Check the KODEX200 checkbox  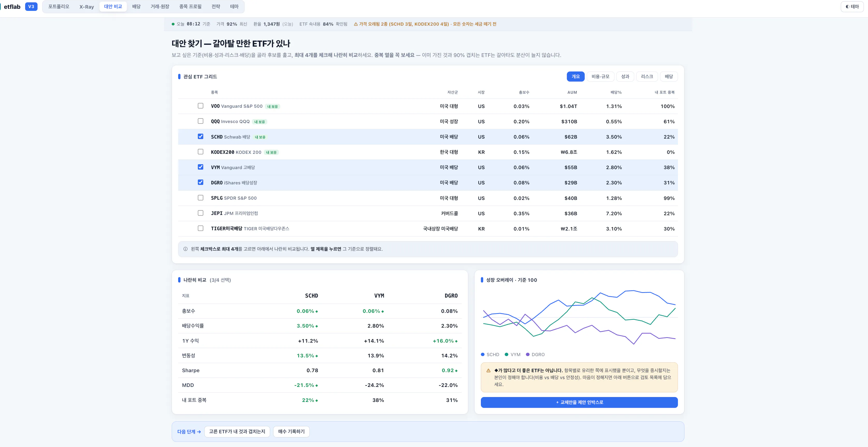(200, 152)
